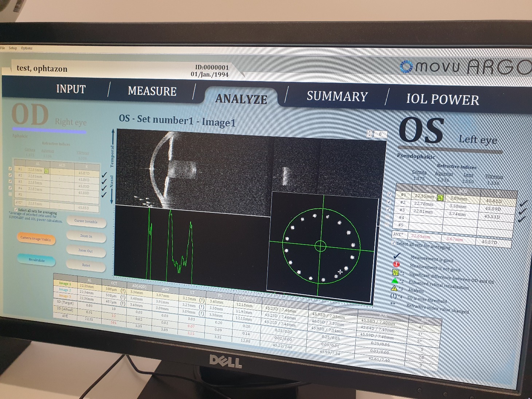The width and height of the screenshot is (532, 399).
Task: Click the OD row #4 AL value 22.82mm
Action: (35, 189)
